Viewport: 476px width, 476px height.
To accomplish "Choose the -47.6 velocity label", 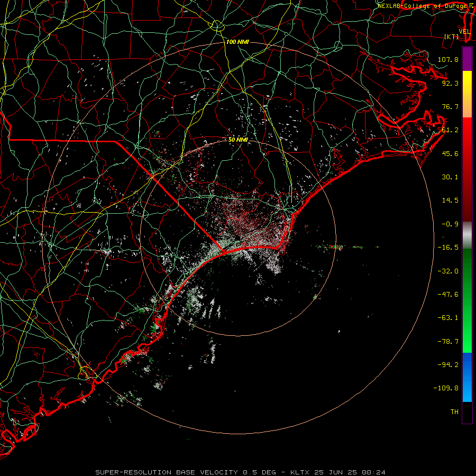I will click(x=448, y=295).
